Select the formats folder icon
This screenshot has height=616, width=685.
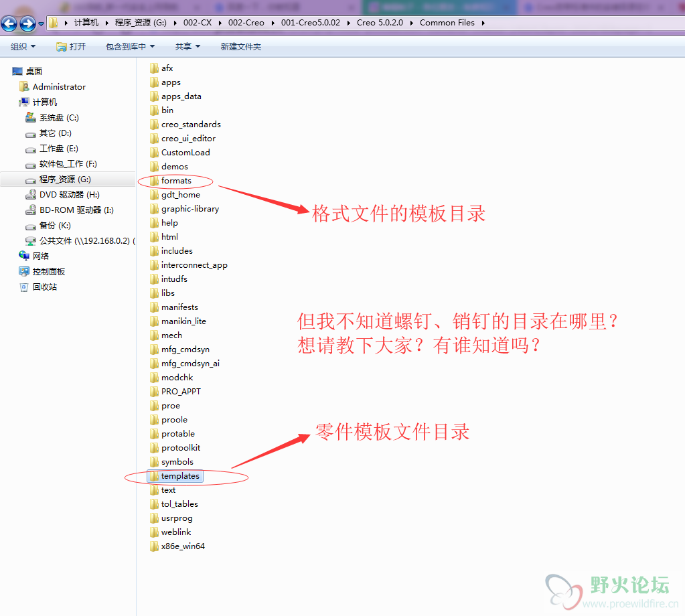154,180
